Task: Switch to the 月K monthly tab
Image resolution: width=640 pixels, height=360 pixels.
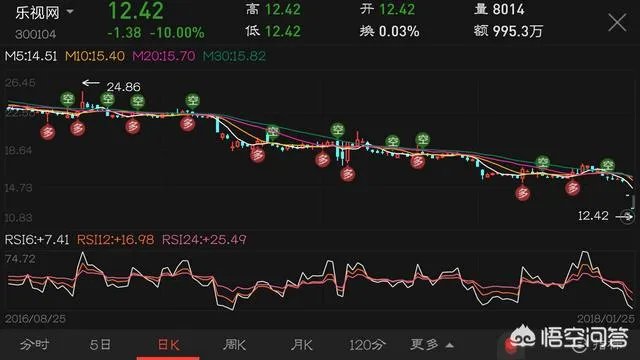Action: coord(301,345)
